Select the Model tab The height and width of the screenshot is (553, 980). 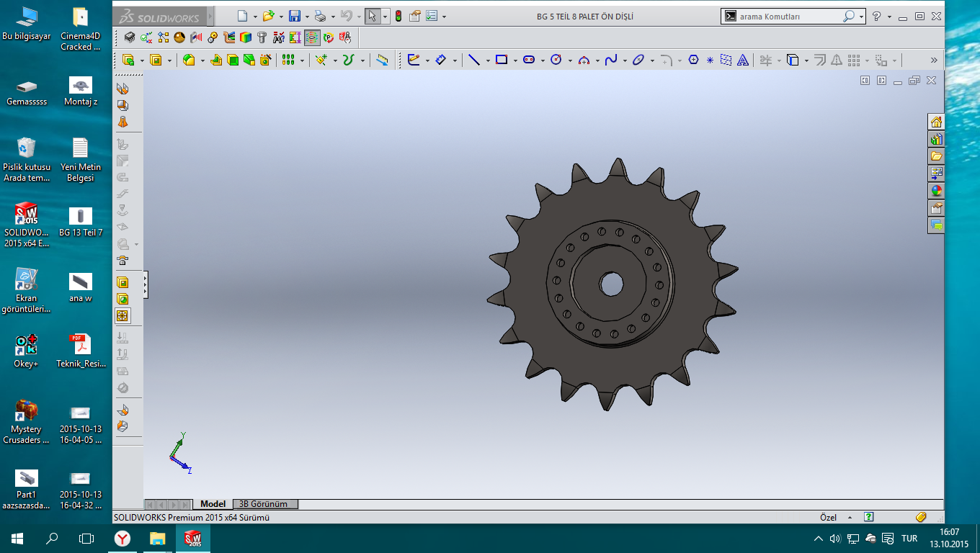pos(213,504)
